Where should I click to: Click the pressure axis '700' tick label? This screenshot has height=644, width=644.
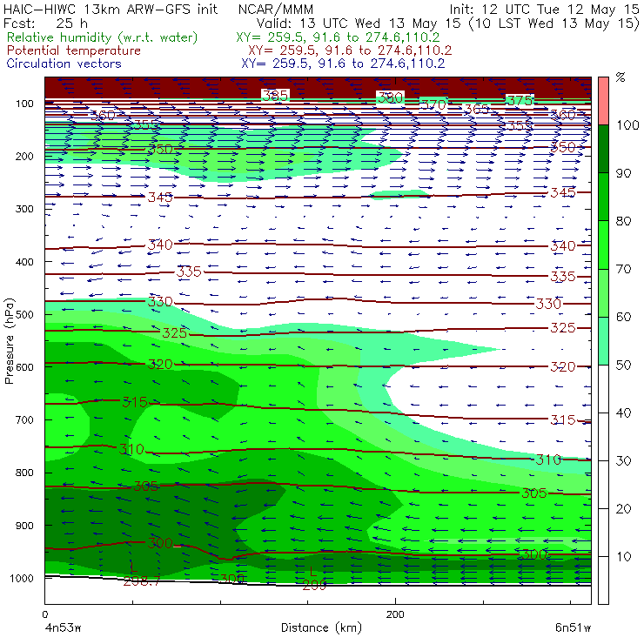(24, 419)
